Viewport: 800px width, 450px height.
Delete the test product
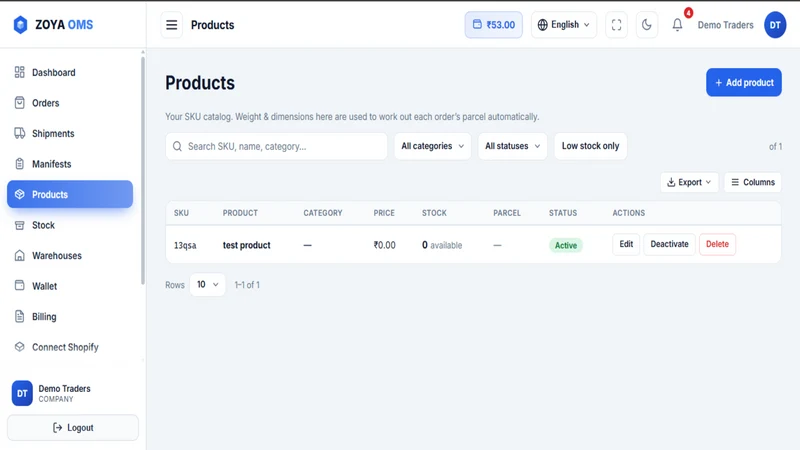(x=717, y=244)
